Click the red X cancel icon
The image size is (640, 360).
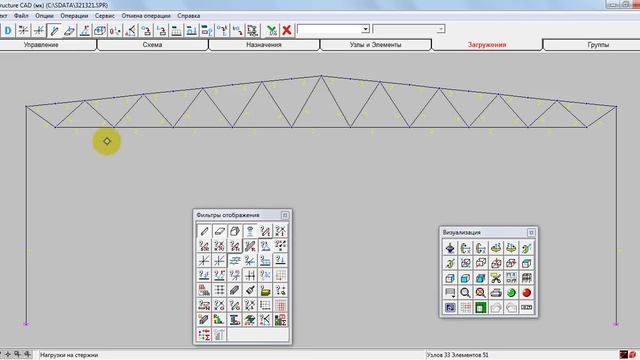pyautogui.click(x=287, y=30)
